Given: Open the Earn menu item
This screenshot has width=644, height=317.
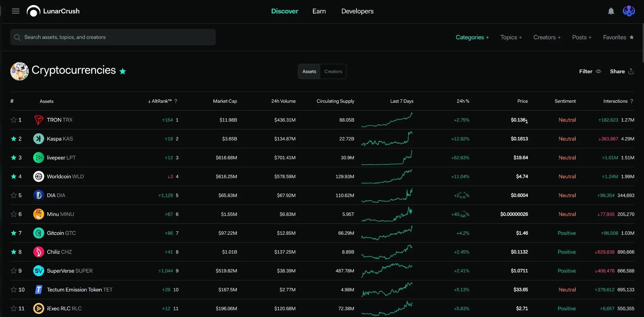Looking at the screenshot, I should [x=319, y=11].
